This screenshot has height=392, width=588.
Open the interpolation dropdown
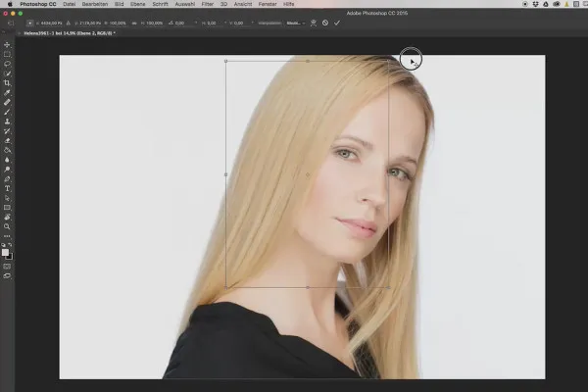[x=296, y=23]
